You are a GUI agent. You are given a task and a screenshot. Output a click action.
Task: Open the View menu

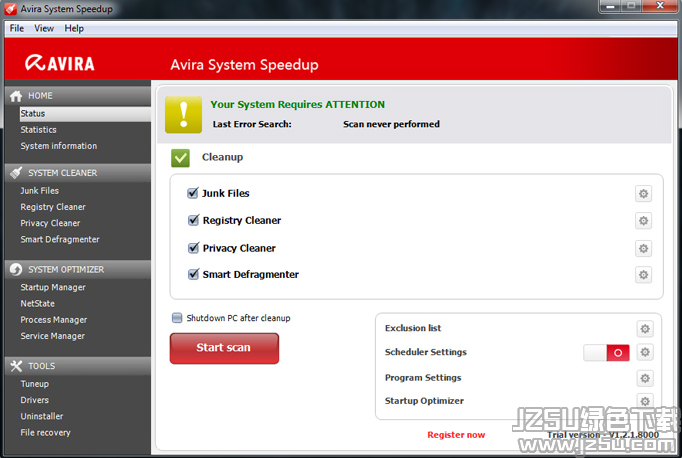pyautogui.click(x=44, y=28)
